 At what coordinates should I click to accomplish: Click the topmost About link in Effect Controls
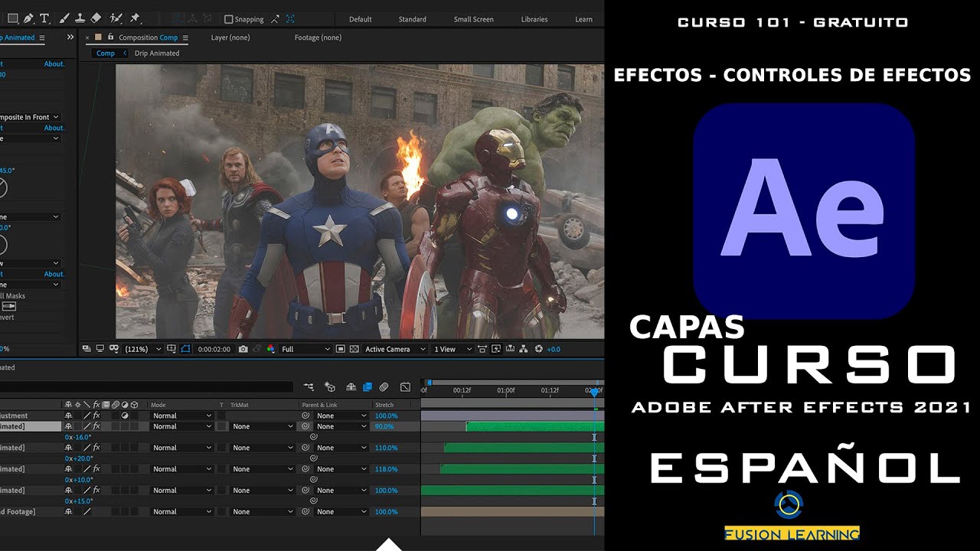(54, 64)
